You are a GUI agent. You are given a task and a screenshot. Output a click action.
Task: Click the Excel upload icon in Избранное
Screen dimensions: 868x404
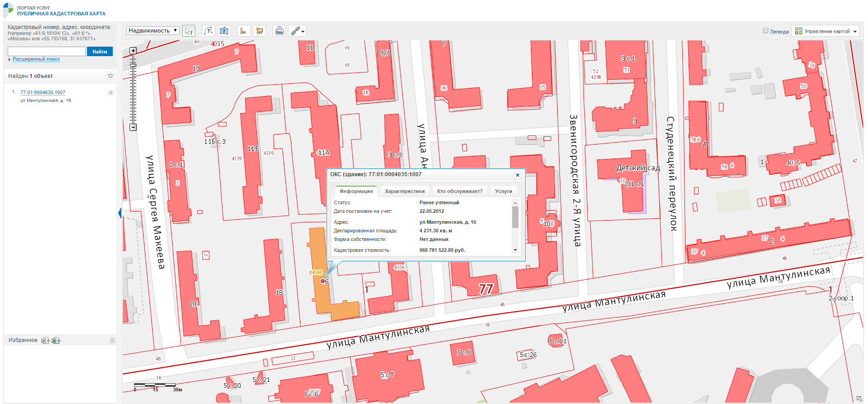[56, 341]
